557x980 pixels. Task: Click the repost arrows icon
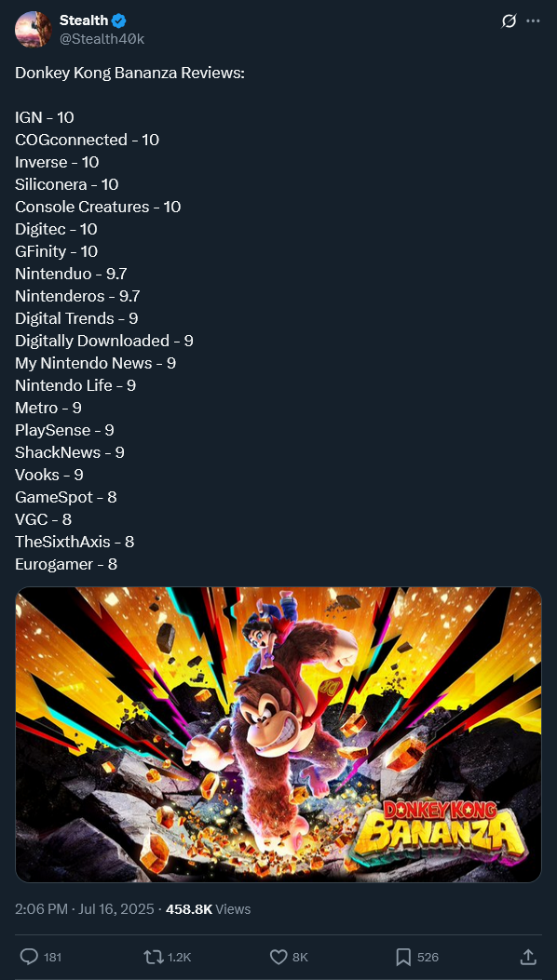tap(152, 957)
